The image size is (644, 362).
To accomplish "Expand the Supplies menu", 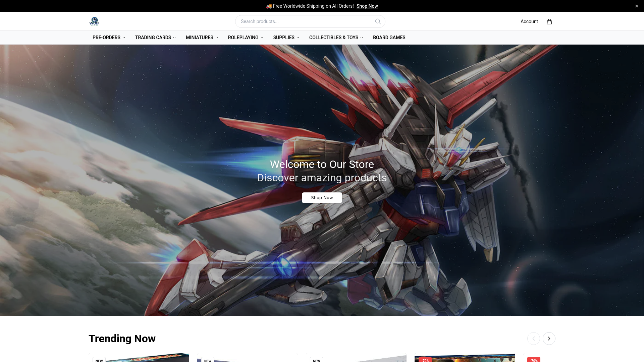I will coord(286,38).
